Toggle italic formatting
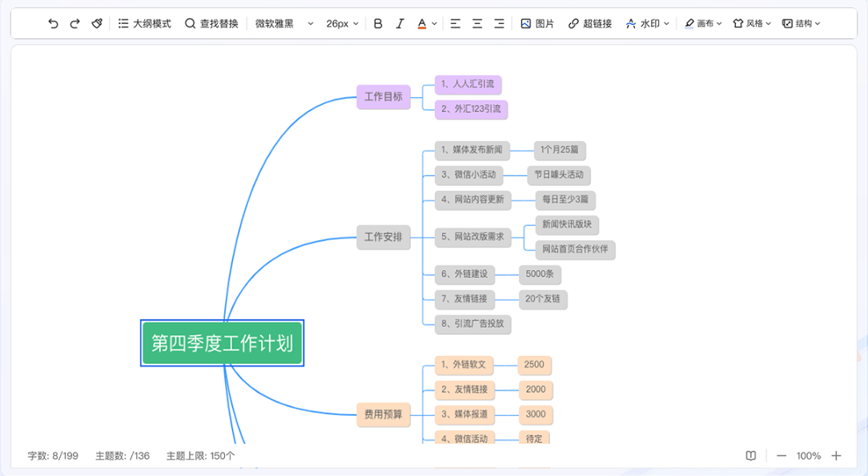This screenshot has height=476, width=868. point(400,24)
